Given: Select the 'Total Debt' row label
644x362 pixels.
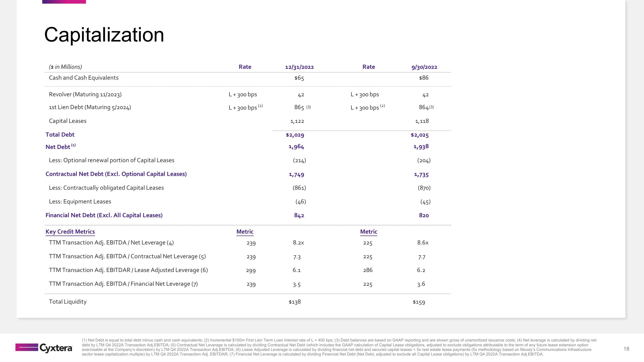Looking at the screenshot, I should tap(60, 135).
